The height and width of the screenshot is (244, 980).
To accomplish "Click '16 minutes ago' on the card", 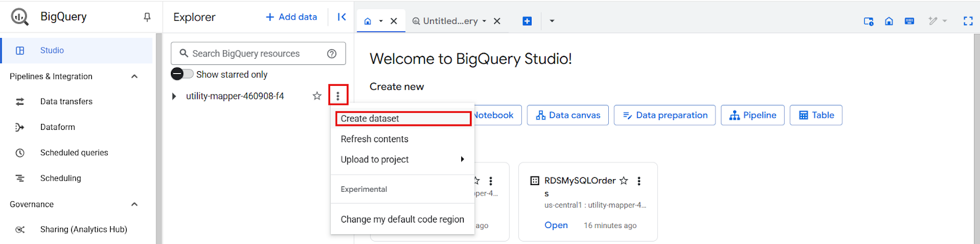I will pyautogui.click(x=610, y=226).
